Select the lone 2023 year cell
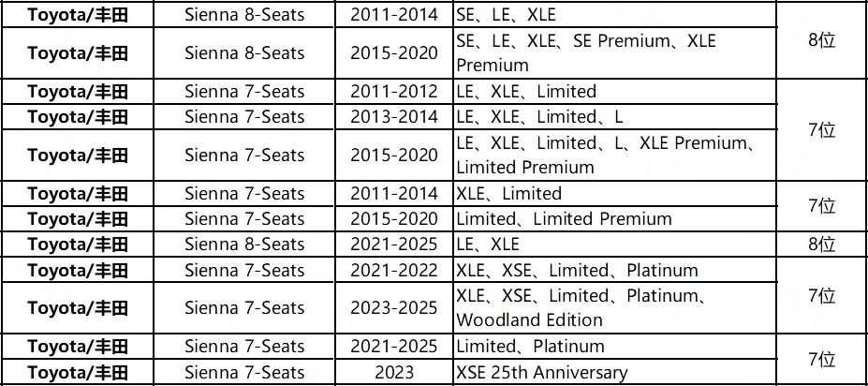 coord(394,372)
